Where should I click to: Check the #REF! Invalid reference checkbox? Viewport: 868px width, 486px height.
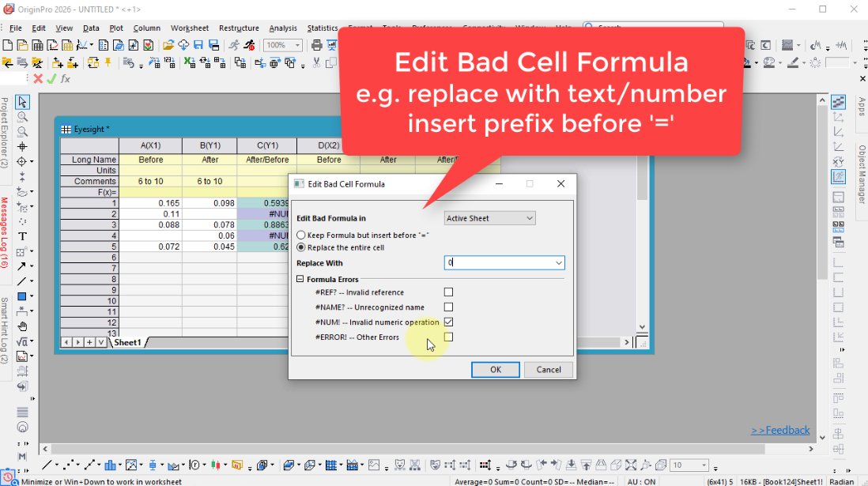448,292
